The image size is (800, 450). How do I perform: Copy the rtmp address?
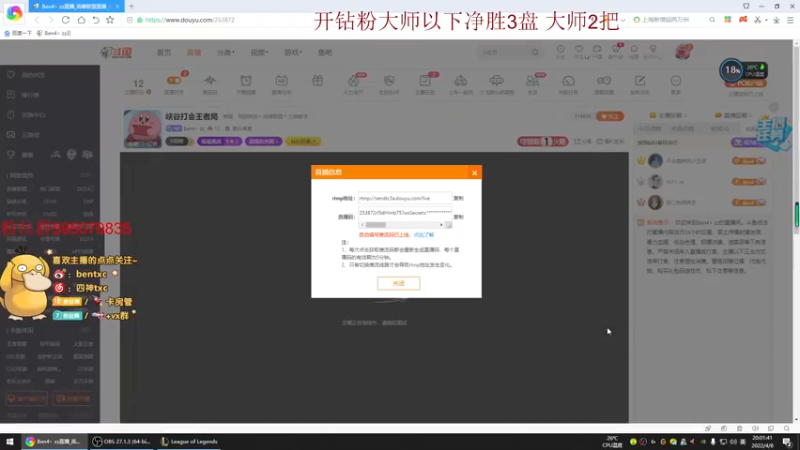[x=458, y=198]
